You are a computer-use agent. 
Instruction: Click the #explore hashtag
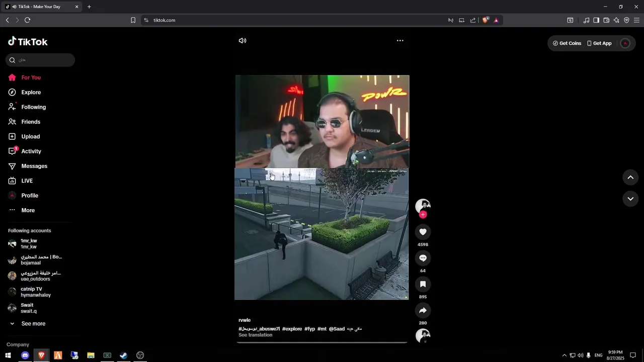[292, 329]
